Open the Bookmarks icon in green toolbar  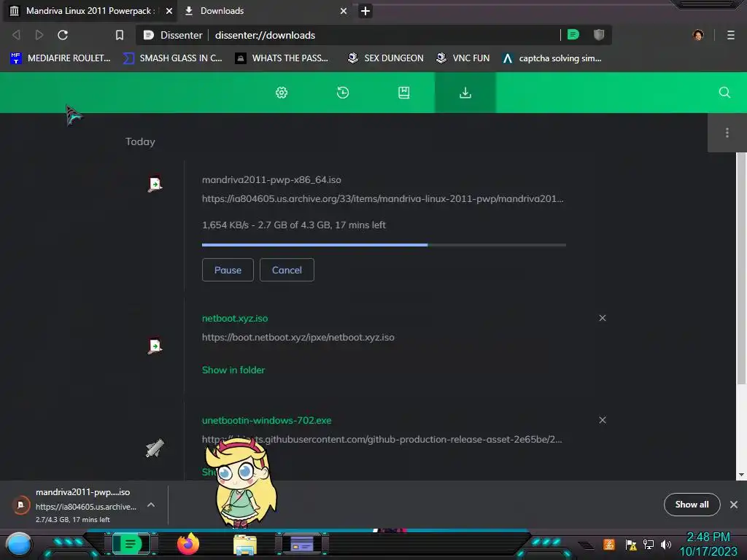pos(404,93)
